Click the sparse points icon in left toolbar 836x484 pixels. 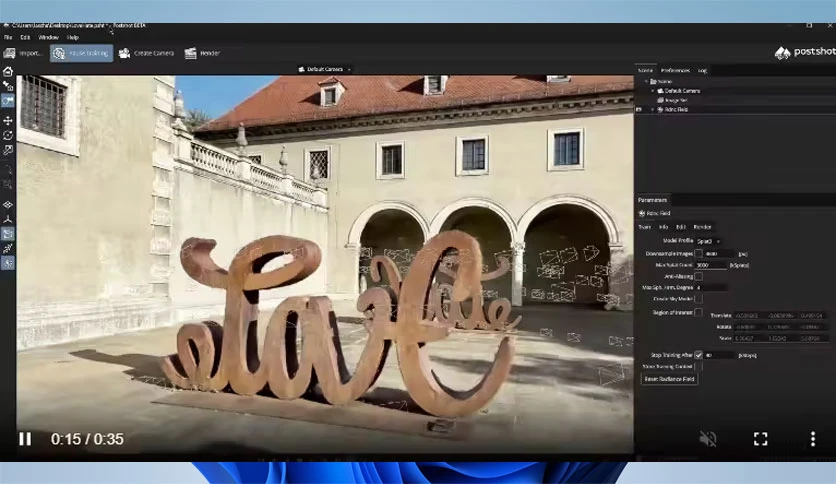click(x=7, y=248)
